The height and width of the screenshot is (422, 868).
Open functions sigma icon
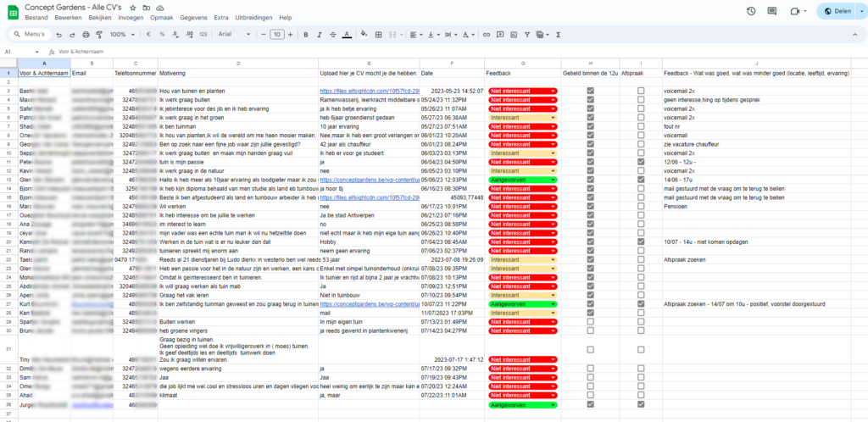pyautogui.click(x=558, y=34)
